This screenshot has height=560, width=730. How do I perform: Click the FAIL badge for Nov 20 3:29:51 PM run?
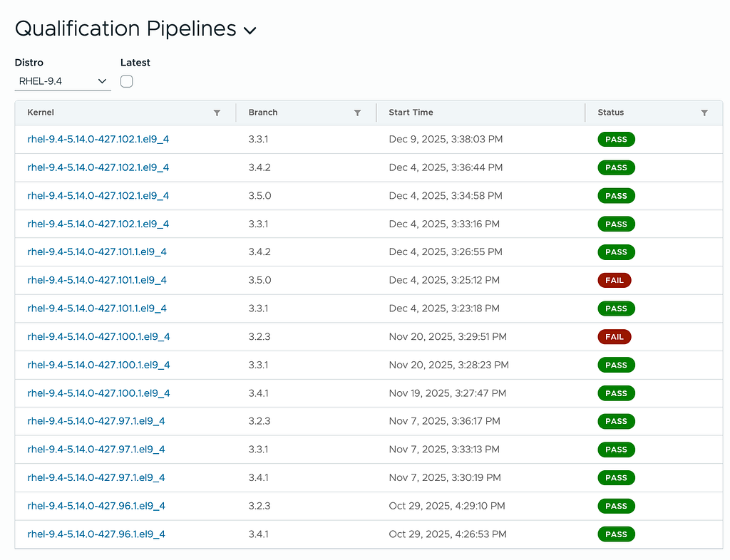point(614,337)
